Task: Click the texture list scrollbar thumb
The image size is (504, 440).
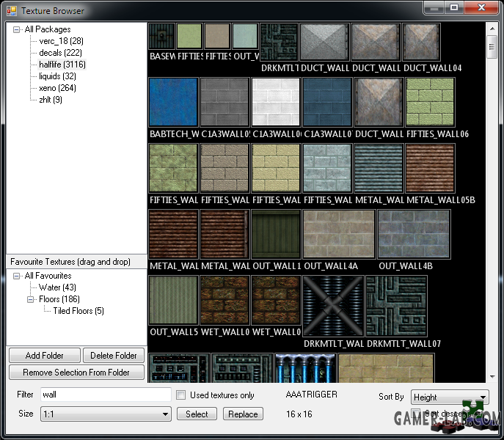Action: point(492,47)
